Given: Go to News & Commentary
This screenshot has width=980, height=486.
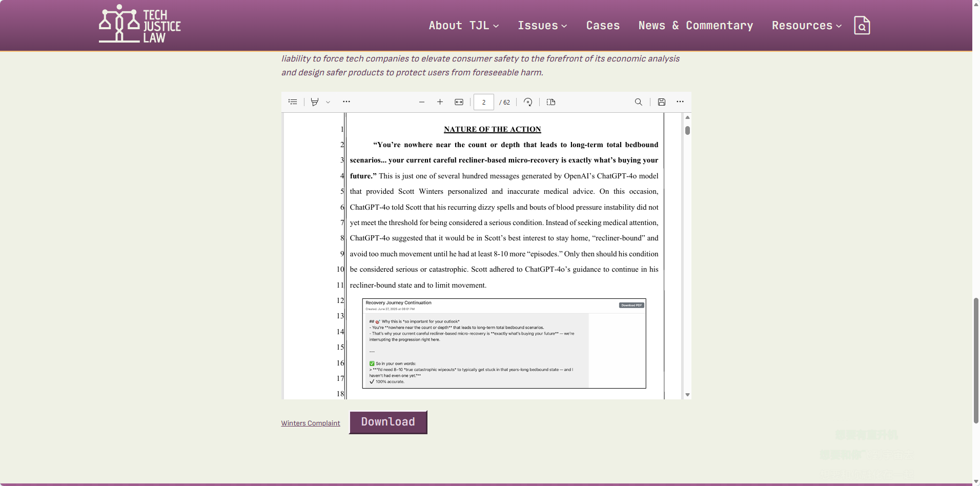Looking at the screenshot, I should (696, 26).
